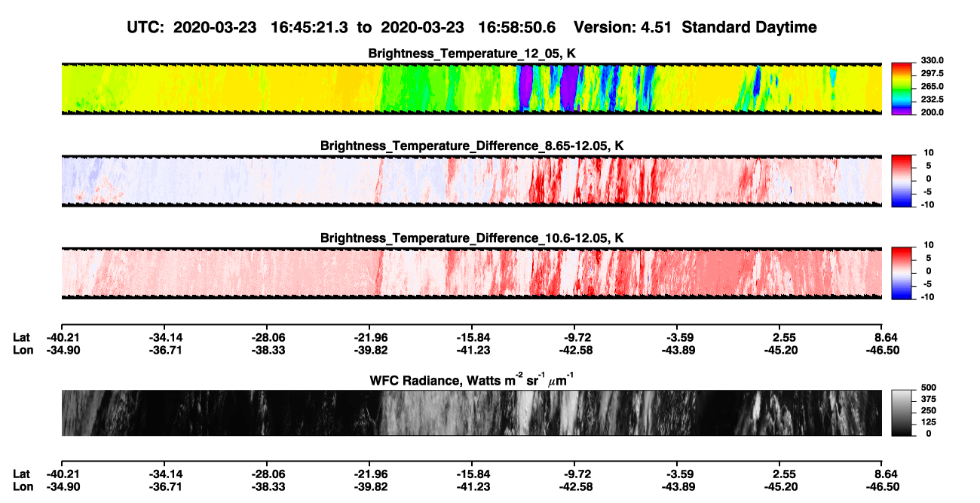
Task: Click the 375 tick on grayscale colorbar
Action: [927, 401]
